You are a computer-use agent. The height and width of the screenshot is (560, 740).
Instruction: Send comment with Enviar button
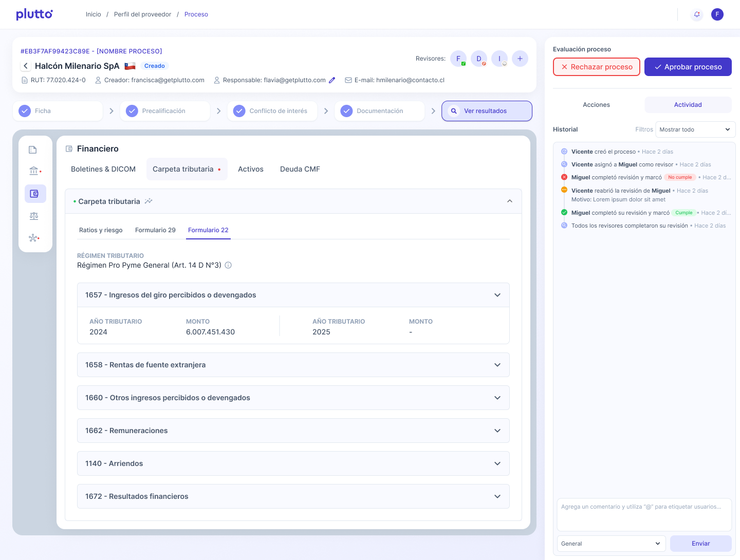pyautogui.click(x=701, y=544)
